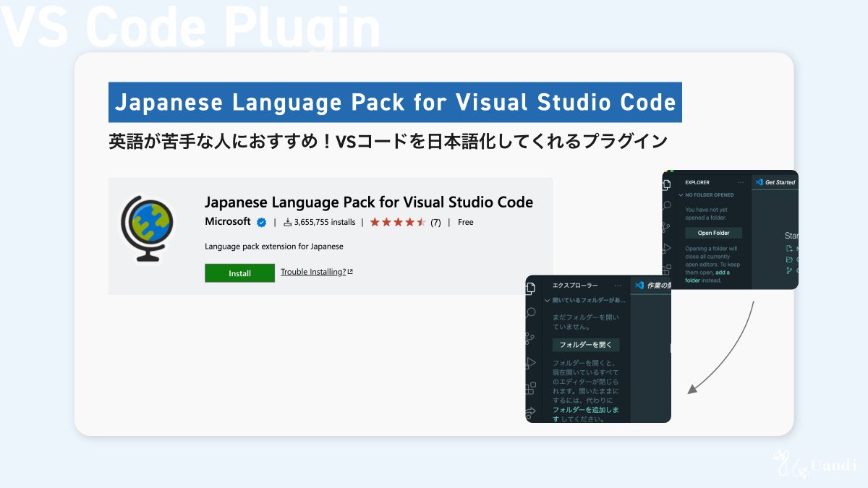The width and height of the screenshot is (868, 488).
Task: Click 'You have not yet opened a folder' text
Action: pos(706,213)
